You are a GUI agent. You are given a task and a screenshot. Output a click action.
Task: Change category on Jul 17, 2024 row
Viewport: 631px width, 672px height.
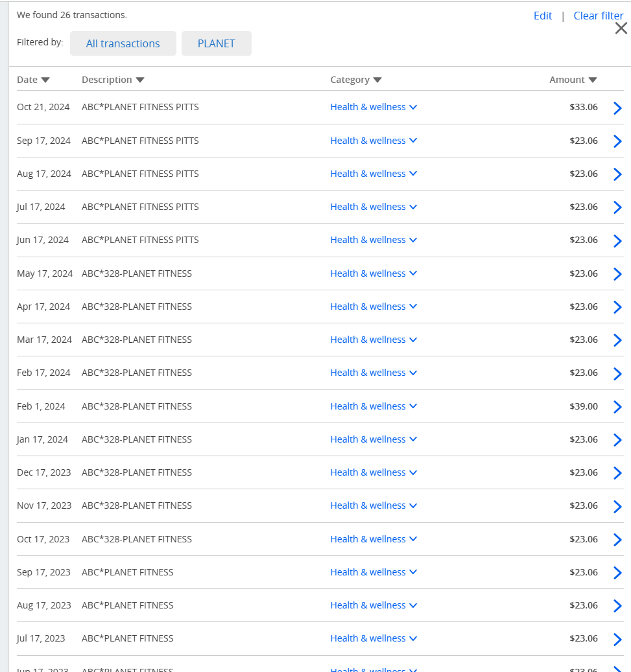pos(374,207)
